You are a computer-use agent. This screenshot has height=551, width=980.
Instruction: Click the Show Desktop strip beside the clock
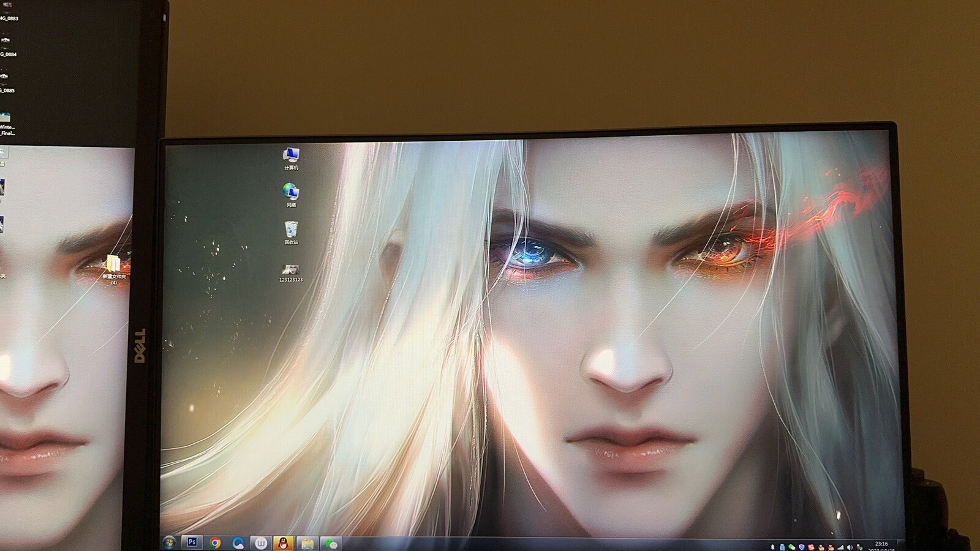[x=901, y=545]
